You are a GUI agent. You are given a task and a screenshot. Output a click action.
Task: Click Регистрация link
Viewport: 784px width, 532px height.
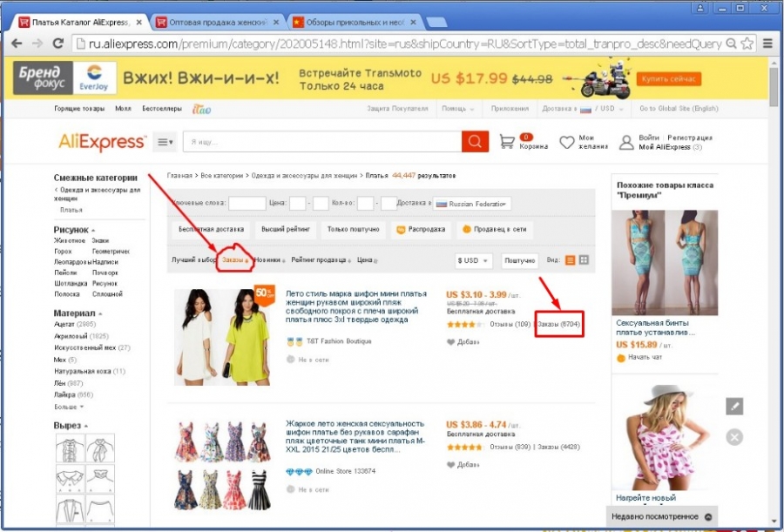pyautogui.click(x=690, y=138)
